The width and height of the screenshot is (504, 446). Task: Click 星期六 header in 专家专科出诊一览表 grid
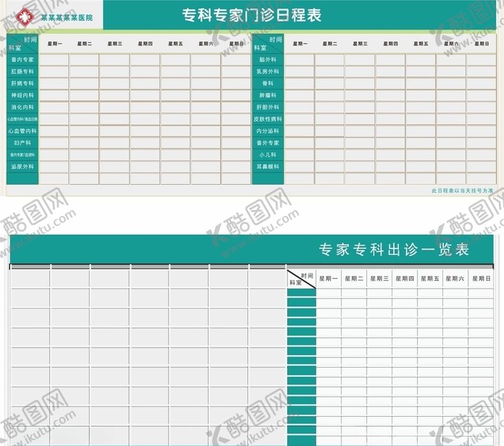(455, 279)
